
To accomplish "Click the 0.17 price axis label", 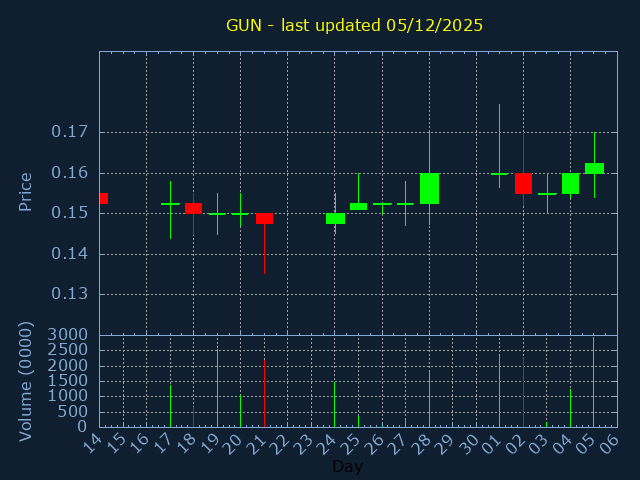I will (x=72, y=132).
